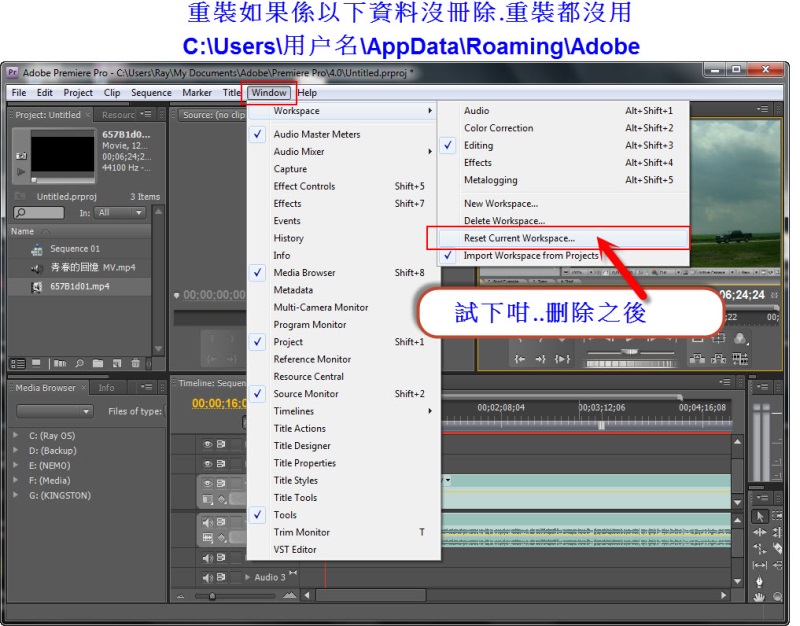
Task: Select the Rate Stretch tool
Action: [x=760, y=549]
